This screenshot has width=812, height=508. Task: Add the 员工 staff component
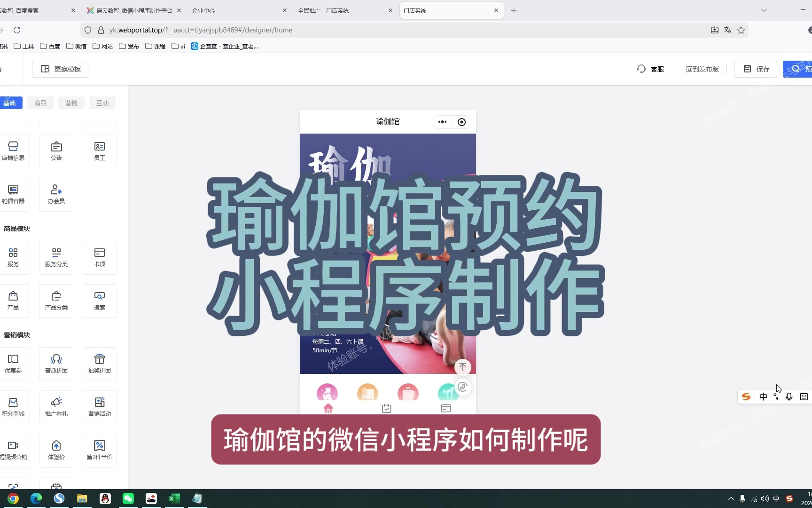coord(100,151)
